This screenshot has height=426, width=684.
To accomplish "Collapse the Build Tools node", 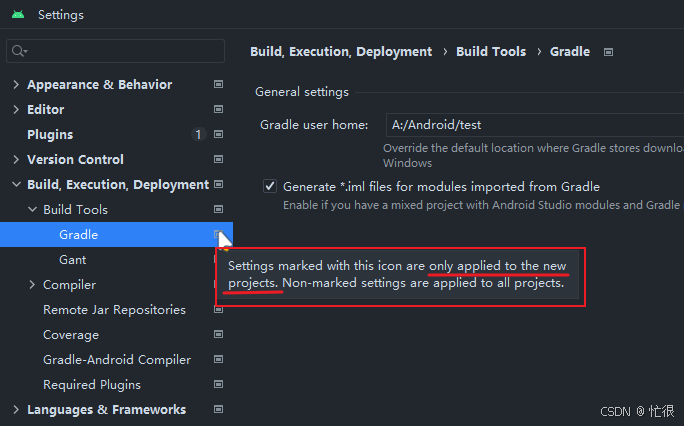I will coord(32,209).
